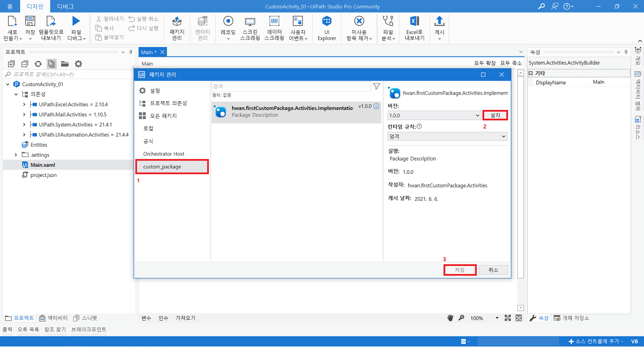Click the package 검색 field
This screenshot has height=347, width=644.
coord(291,86)
